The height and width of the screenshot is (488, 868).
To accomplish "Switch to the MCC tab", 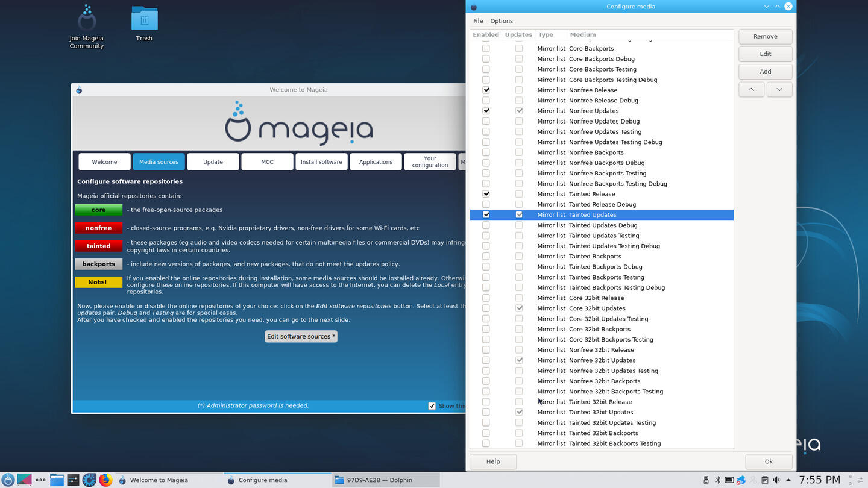I will [267, 162].
